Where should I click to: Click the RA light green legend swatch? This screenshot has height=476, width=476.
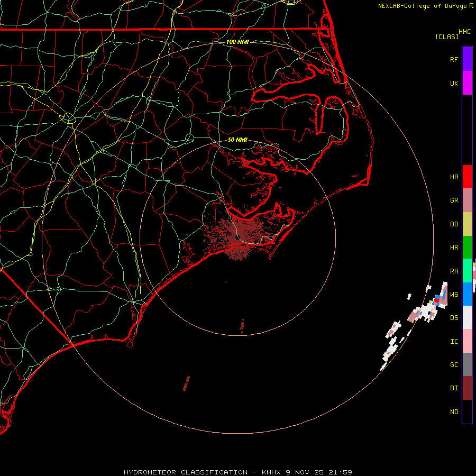click(x=467, y=271)
